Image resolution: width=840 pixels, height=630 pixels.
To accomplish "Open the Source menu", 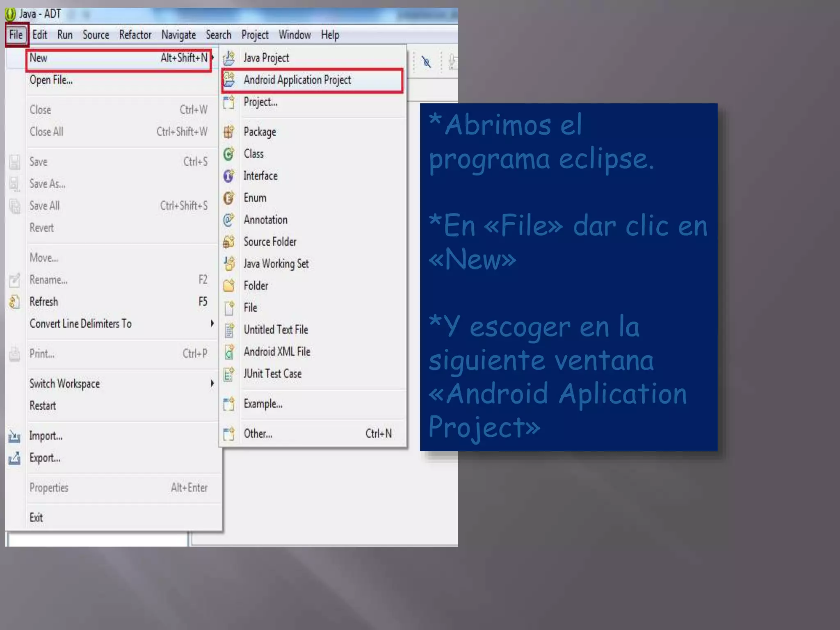I will click(x=96, y=35).
